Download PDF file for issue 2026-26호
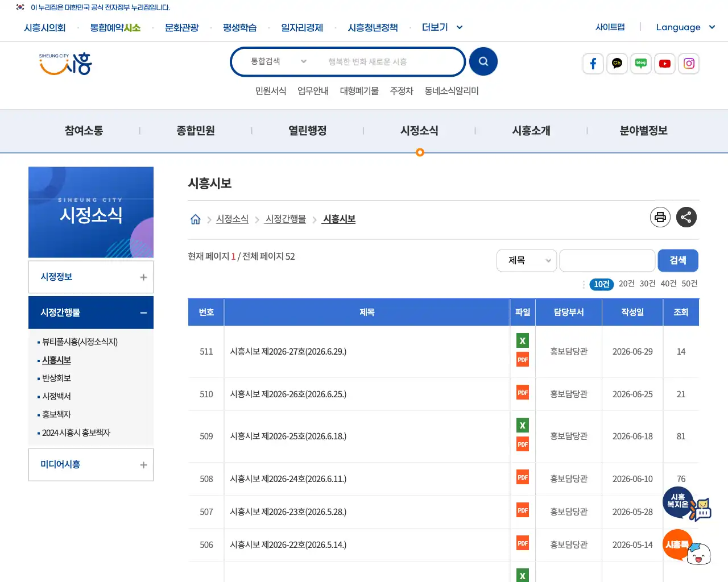Screen dimensions: 728x582 (523, 393)
